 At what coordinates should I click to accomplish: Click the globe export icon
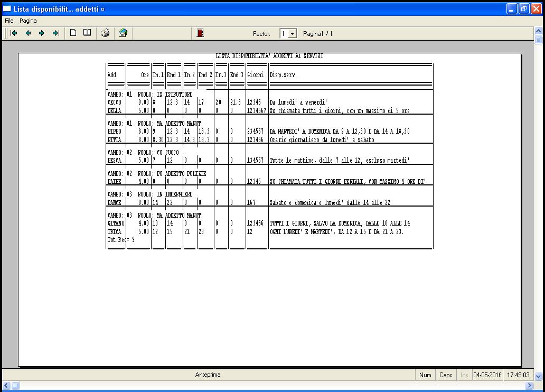(123, 33)
